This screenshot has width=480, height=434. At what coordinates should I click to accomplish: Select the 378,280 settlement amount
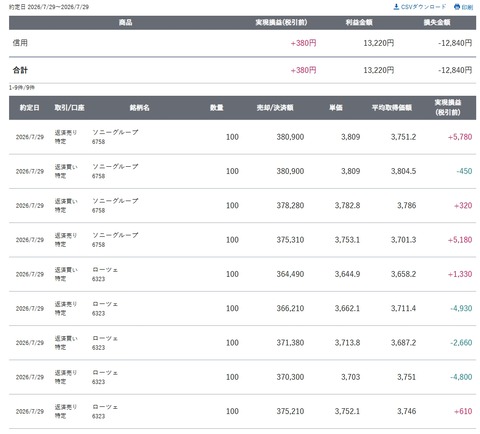tap(290, 206)
